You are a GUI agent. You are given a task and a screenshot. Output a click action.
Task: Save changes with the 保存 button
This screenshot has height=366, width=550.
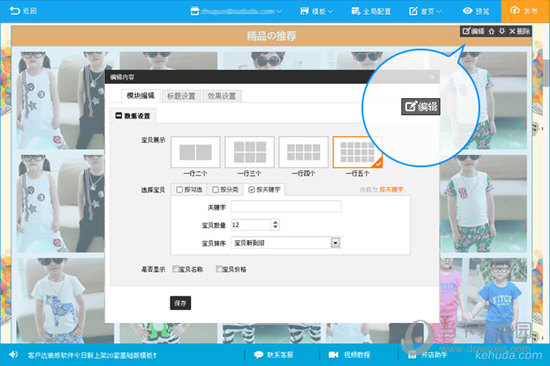pos(180,303)
